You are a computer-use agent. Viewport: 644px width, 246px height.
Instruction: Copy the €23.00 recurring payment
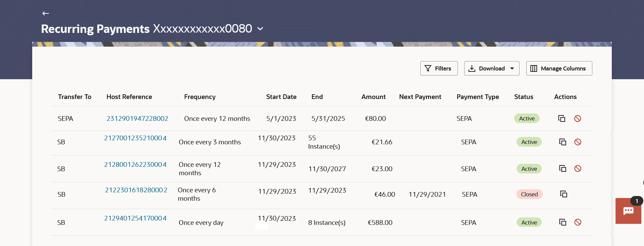pos(562,168)
